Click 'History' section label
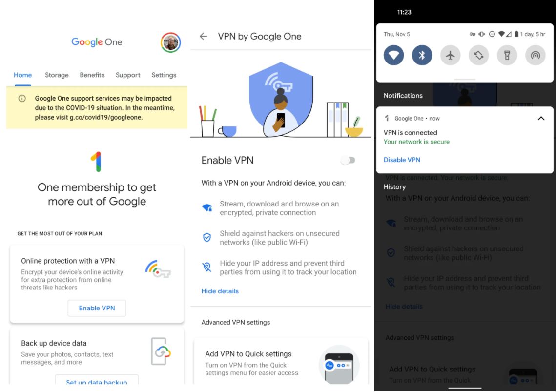The width and height of the screenshot is (556, 392). point(394,186)
